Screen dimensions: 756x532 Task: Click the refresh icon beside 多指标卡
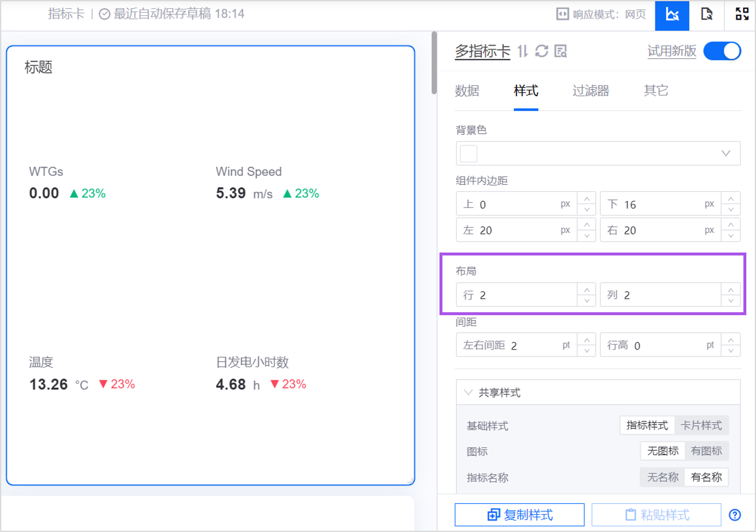(542, 51)
